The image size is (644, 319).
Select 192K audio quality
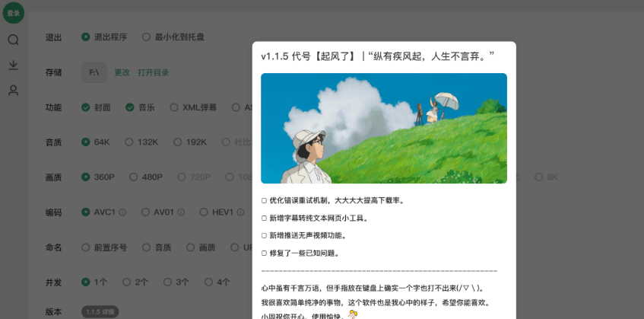coord(190,142)
